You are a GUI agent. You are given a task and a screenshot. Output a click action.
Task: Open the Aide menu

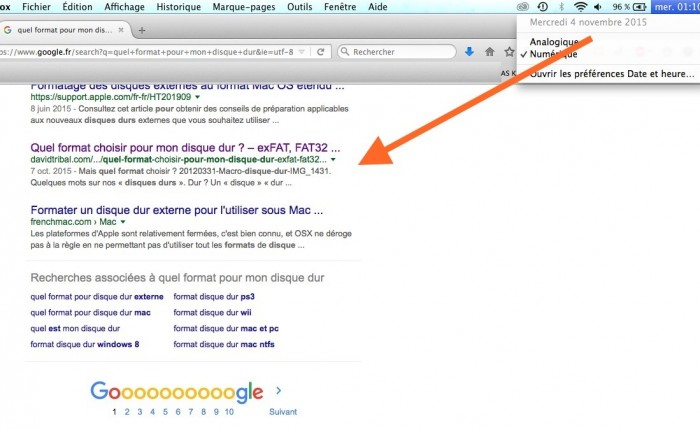378,7
